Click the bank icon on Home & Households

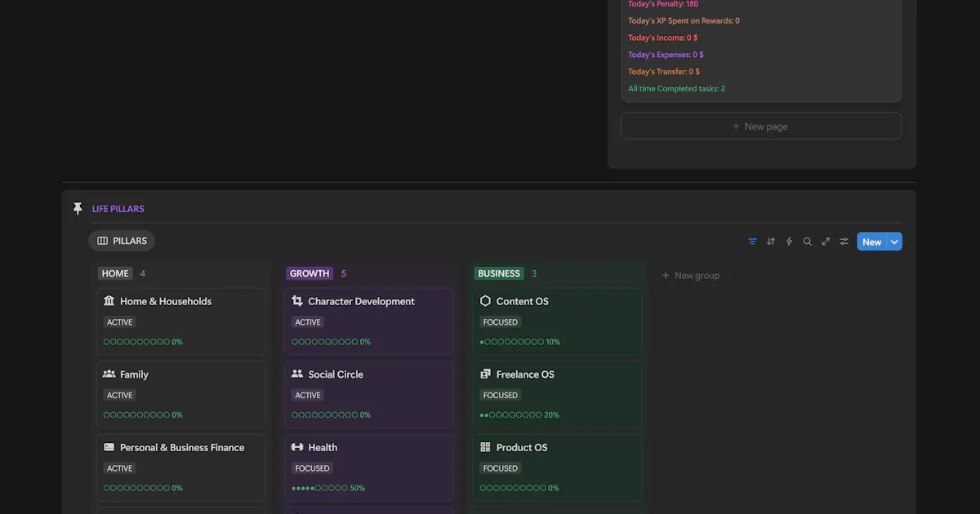point(109,301)
